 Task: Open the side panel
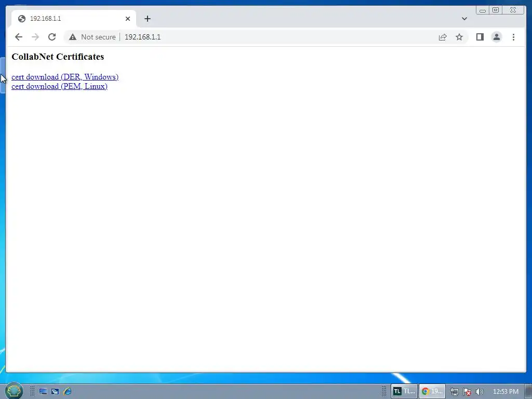pyautogui.click(x=480, y=37)
